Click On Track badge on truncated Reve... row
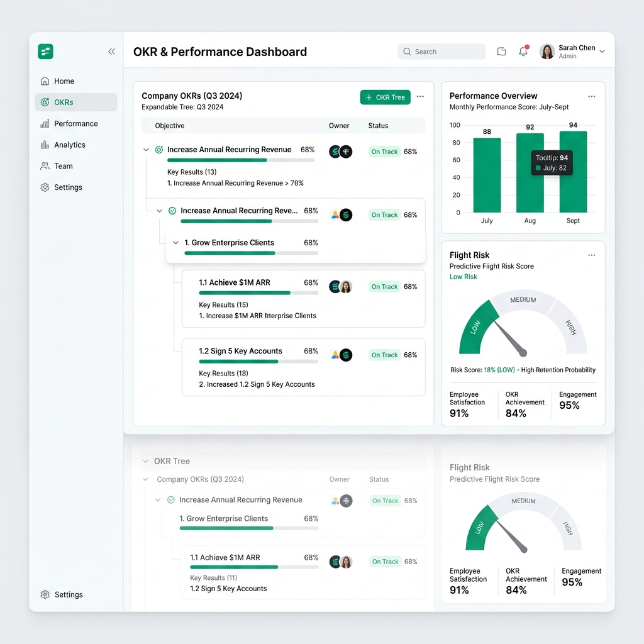Screen dimensions: 644x644 pos(384,215)
